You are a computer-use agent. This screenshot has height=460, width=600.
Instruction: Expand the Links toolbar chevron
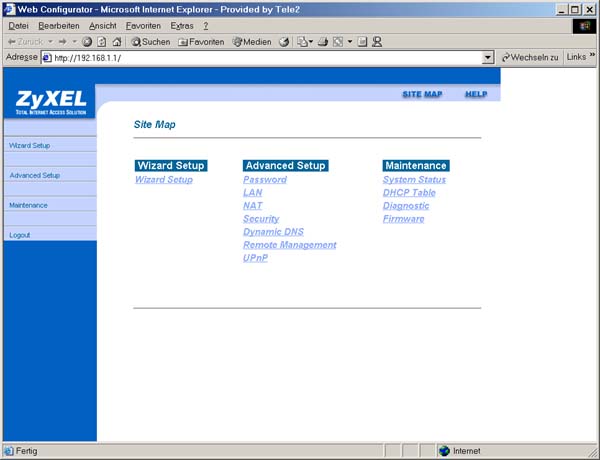(592, 57)
